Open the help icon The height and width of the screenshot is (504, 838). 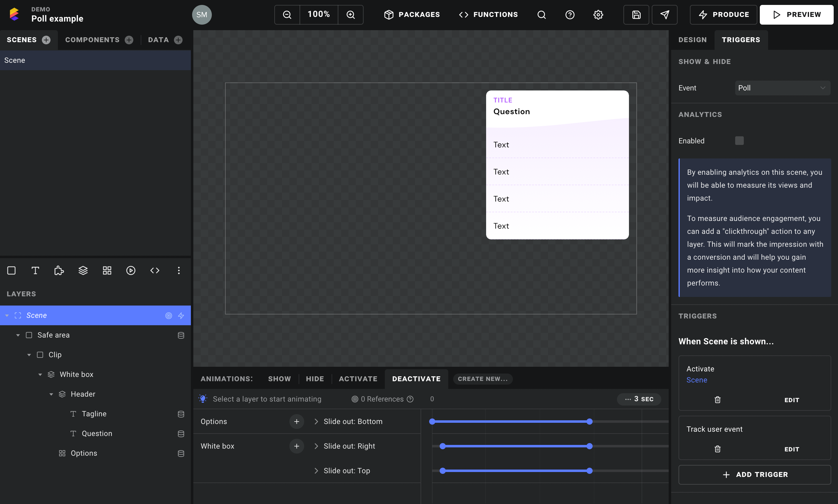570,14
